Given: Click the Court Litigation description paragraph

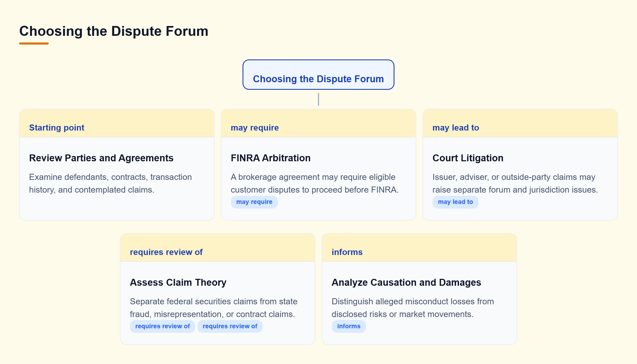Looking at the screenshot, I should 515,183.
